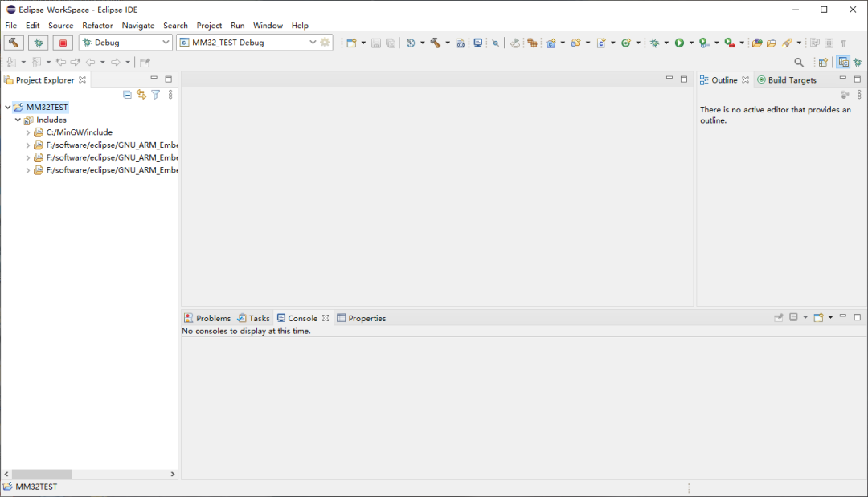
Task: Select C:/MinGW/include in the tree
Action: pos(79,132)
